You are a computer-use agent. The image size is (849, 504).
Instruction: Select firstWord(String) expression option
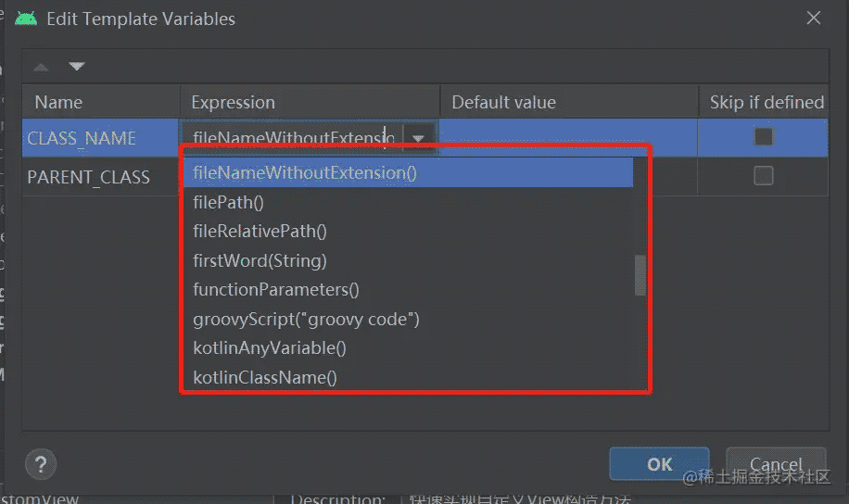click(260, 260)
